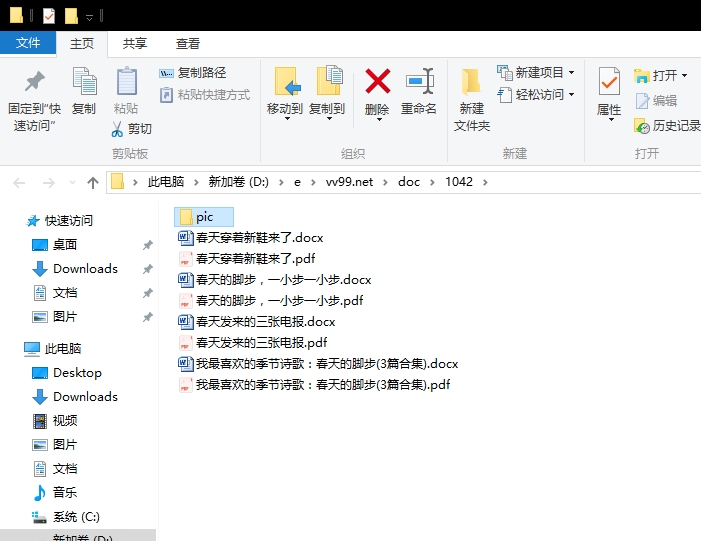The image size is (701, 541).
Task: Click Copy path (复制路径)
Action: click(x=193, y=72)
